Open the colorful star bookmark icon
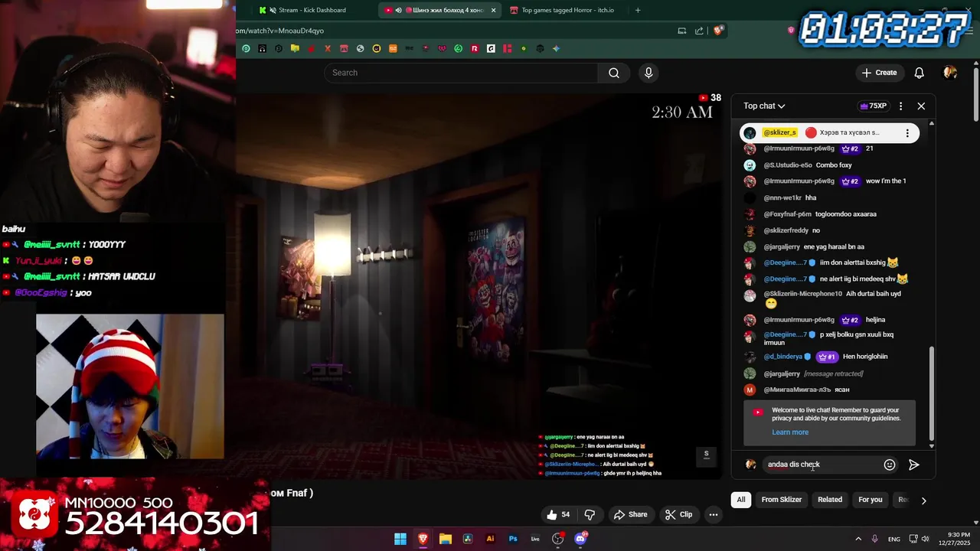The width and height of the screenshot is (980, 551). (x=557, y=48)
